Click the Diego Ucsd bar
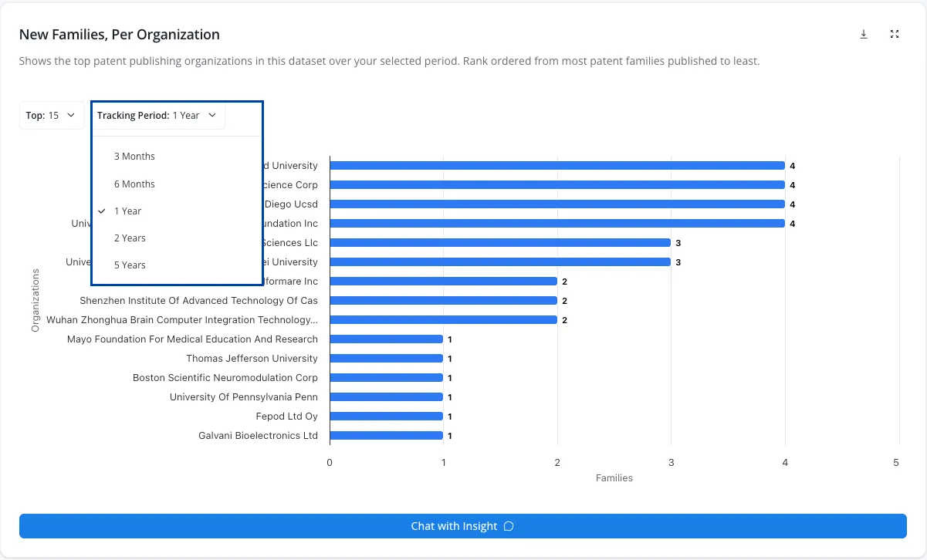 [x=557, y=204]
